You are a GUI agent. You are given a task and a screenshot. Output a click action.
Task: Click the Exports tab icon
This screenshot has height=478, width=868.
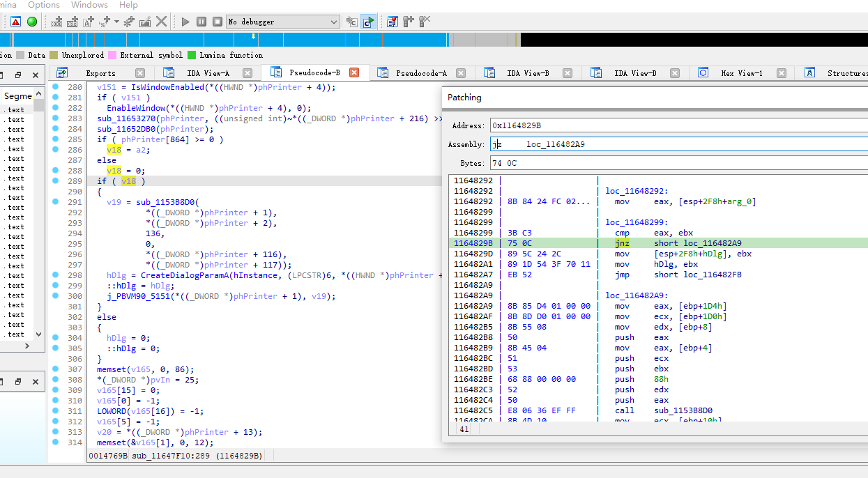[62, 72]
